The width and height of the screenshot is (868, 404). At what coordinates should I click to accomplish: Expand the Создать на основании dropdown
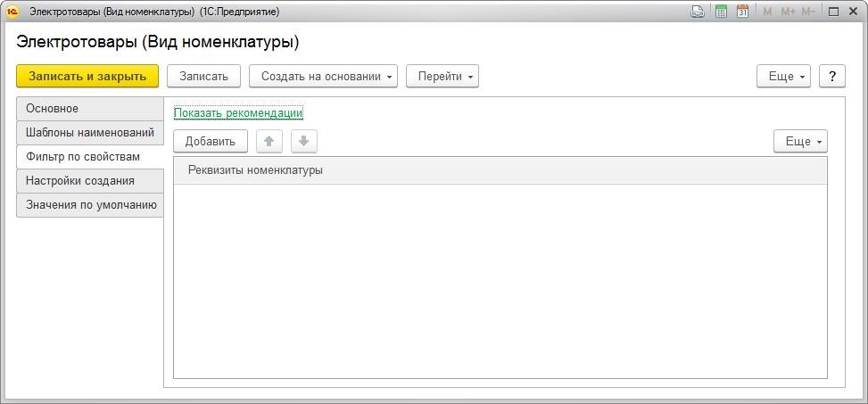coord(323,77)
